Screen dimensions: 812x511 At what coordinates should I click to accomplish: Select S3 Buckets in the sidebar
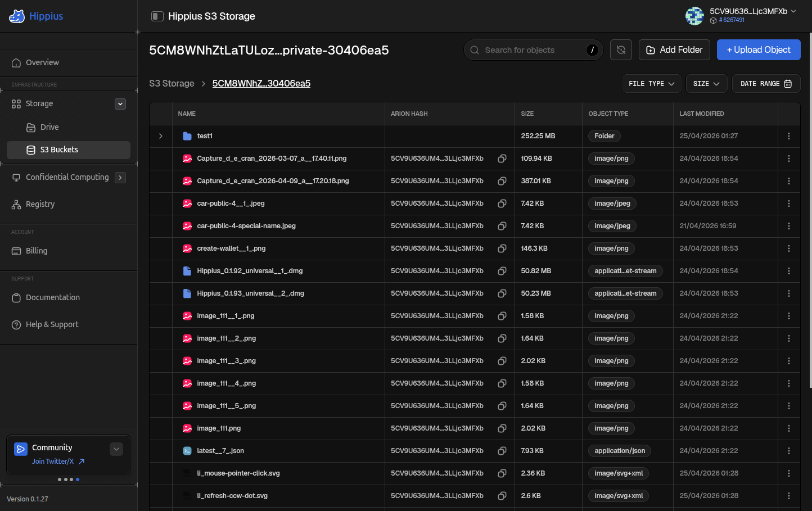click(69, 150)
